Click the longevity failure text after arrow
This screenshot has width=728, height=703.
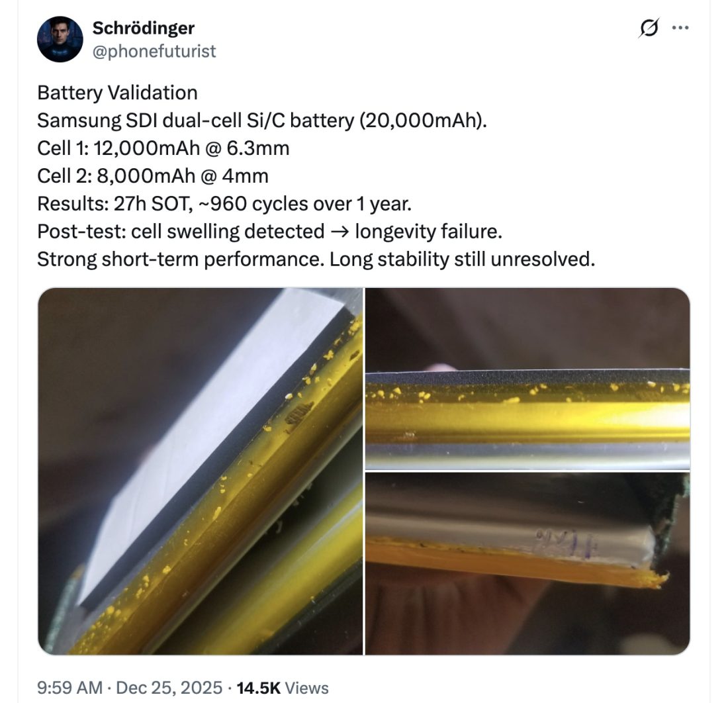429,231
